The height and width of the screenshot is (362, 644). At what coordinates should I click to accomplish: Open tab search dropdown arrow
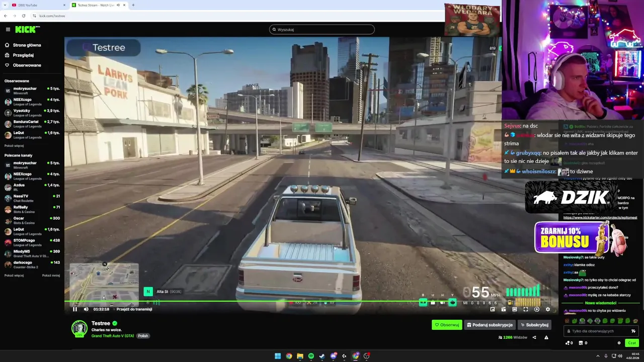5,5
